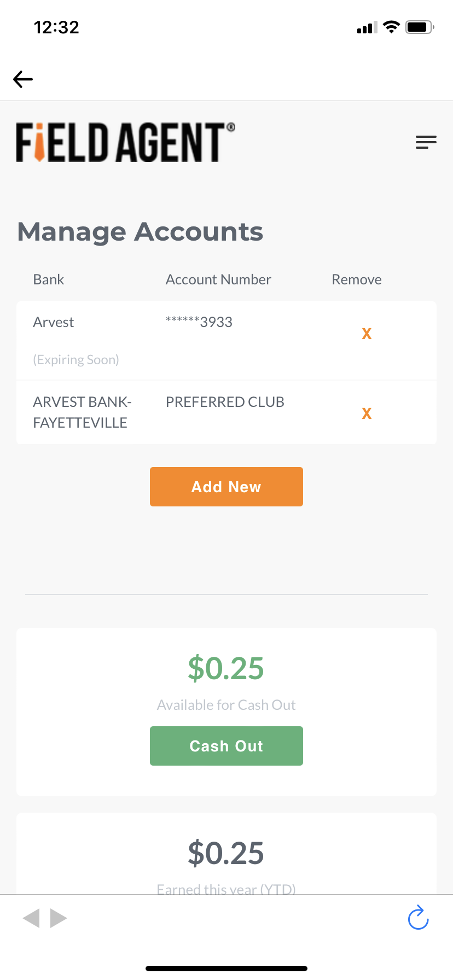Image resolution: width=453 pixels, height=980 pixels.
Task: Tap the Expiring Soon label
Action: [76, 360]
